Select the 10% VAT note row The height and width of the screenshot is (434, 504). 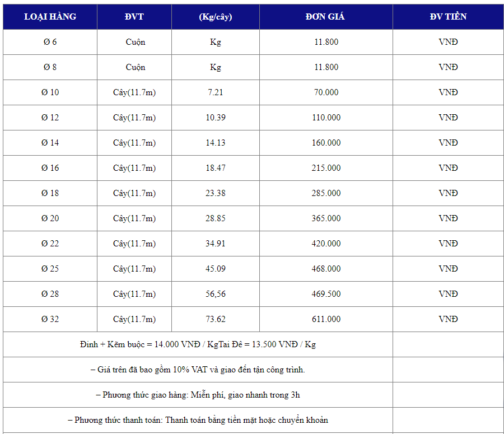198,370
